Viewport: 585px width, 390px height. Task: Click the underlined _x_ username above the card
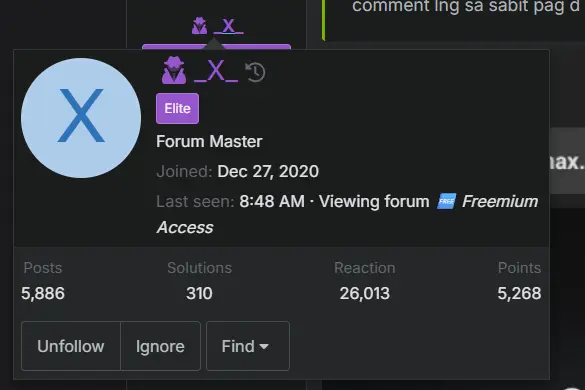point(228,26)
